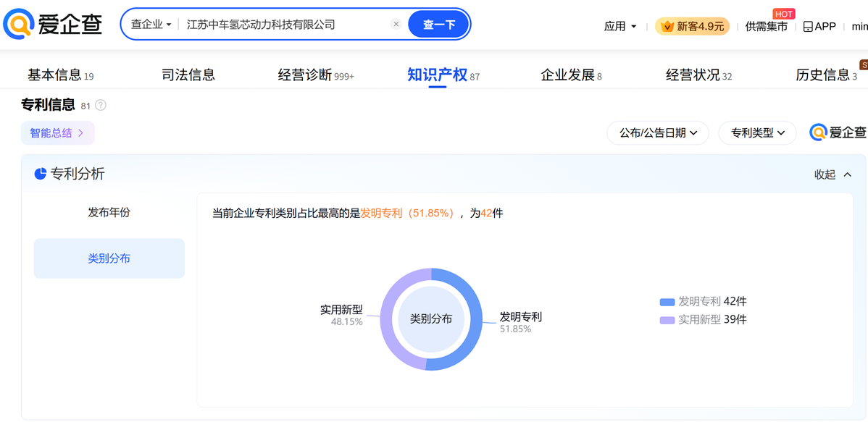This screenshot has height=422, width=868.
Task: Click the 新客4.9元 crown badge
Action: tap(692, 26)
